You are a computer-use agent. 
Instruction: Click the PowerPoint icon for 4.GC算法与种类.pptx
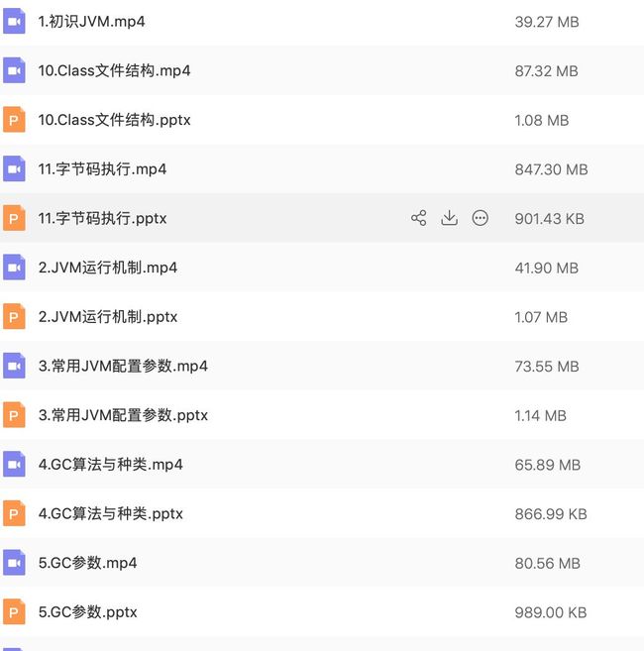(14, 513)
